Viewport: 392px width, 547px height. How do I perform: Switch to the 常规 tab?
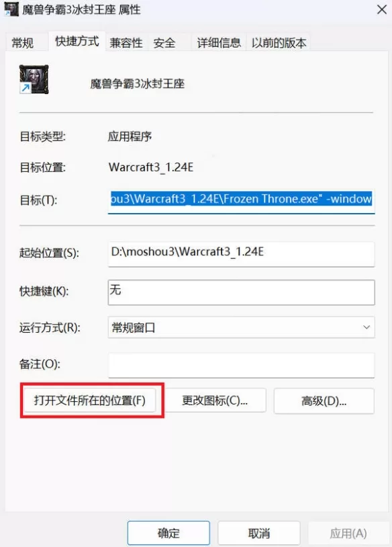click(x=23, y=42)
